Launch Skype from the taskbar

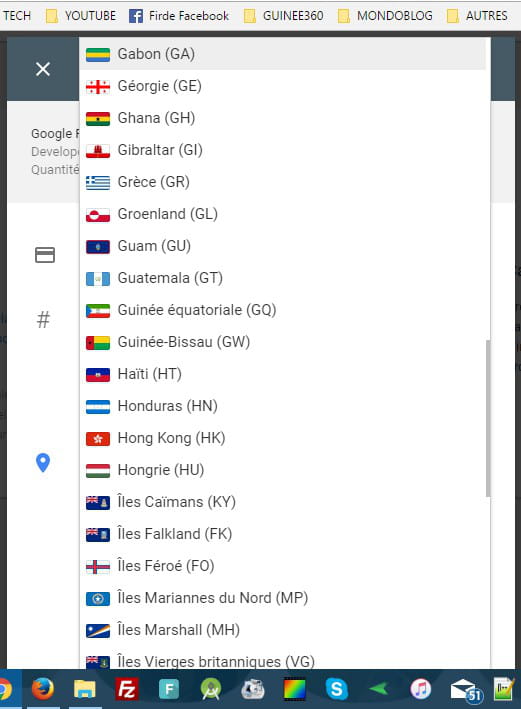point(336,689)
